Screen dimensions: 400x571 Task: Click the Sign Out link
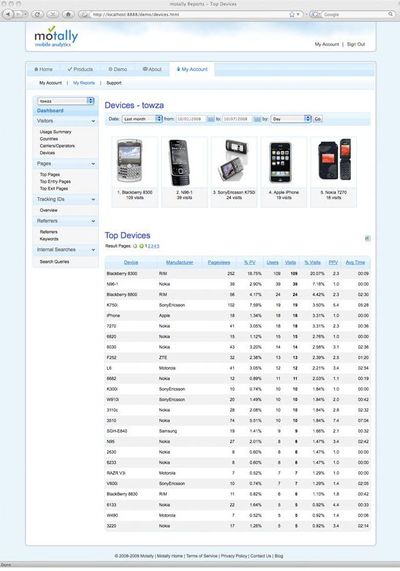[x=356, y=44]
